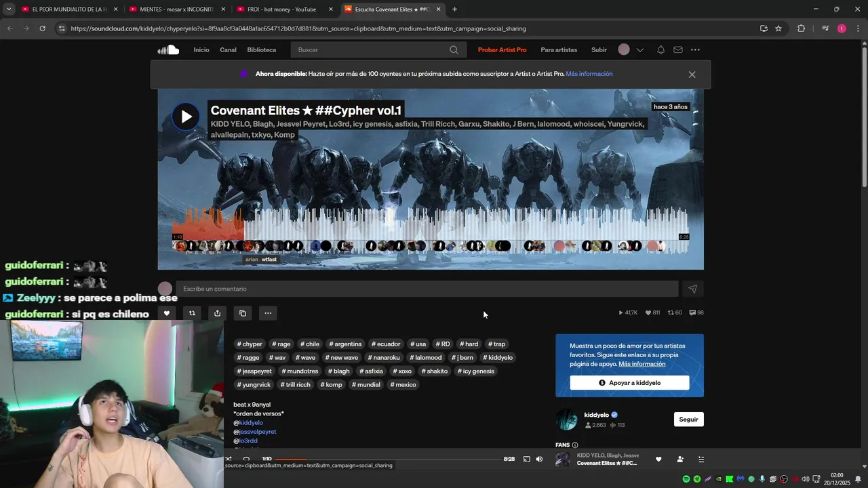Open the next-up queue list
This screenshot has width=868, height=488.
pos(701,459)
